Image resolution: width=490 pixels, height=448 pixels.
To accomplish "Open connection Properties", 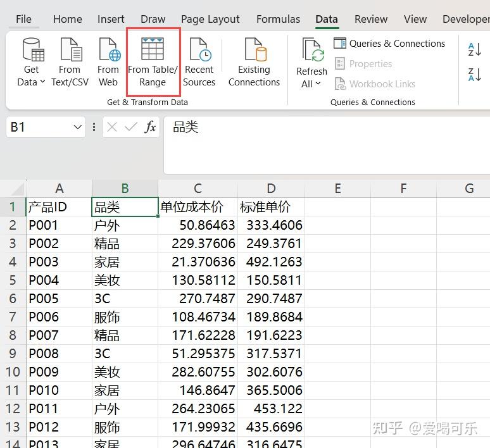I will (363, 64).
